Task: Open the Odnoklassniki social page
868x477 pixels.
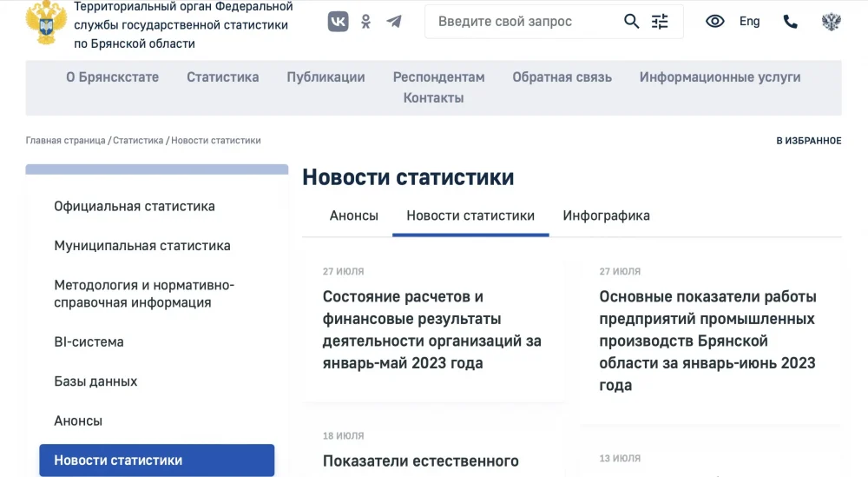Action: 366,22
